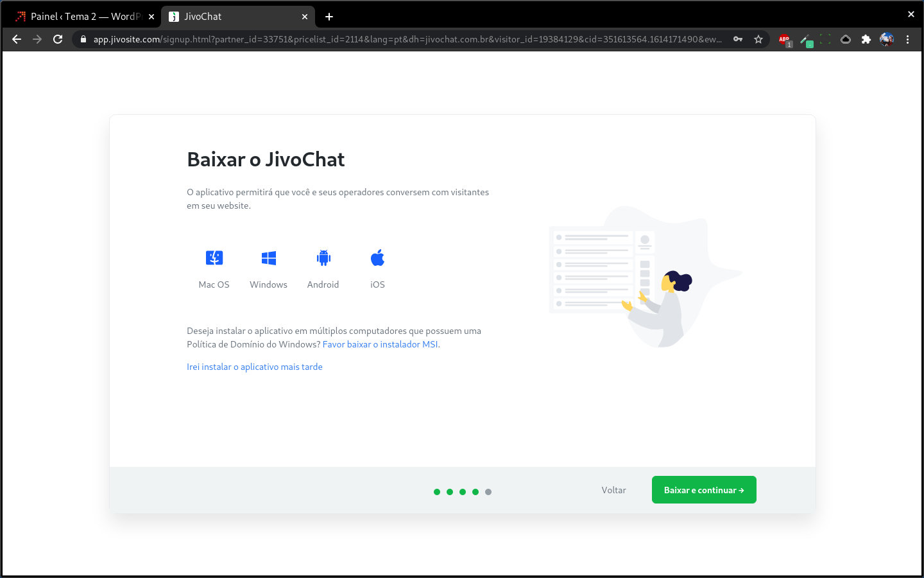
Task: Select the JivoChat tab
Action: tap(237, 17)
